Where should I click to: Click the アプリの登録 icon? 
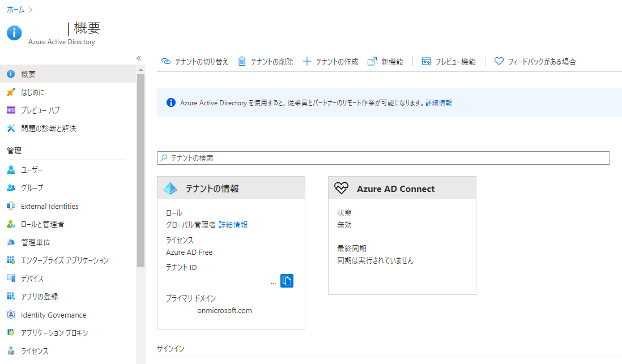point(11,296)
